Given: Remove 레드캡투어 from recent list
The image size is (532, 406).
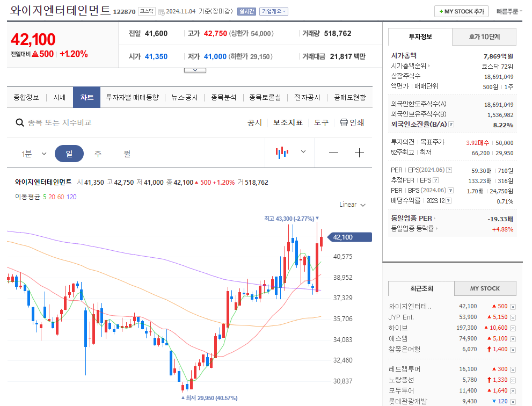Looking at the screenshot, I should click(513, 369).
